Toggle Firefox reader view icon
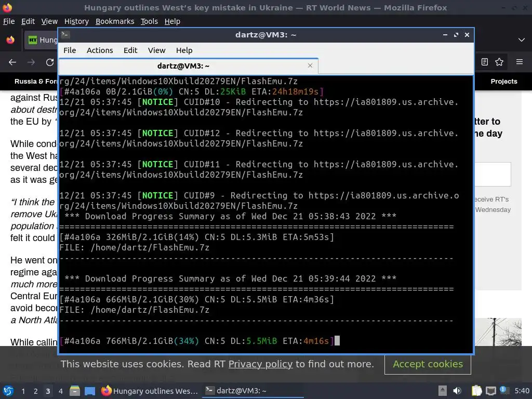Screen dimensions: 532x399 485,62
